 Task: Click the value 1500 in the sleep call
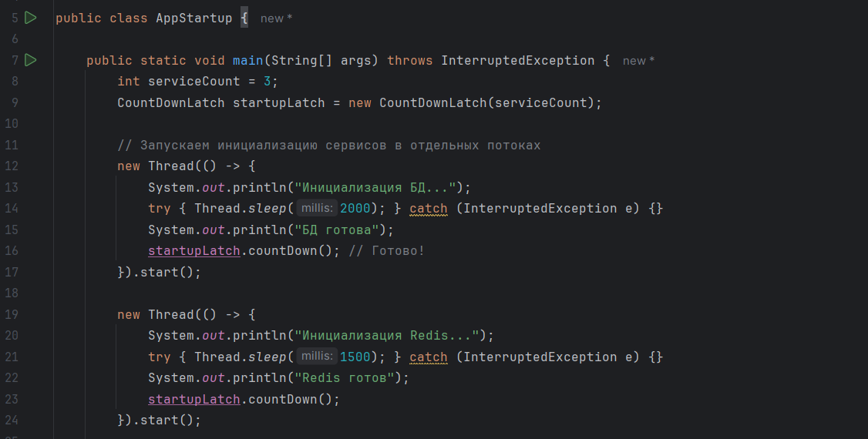pyautogui.click(x=355, y=357)
